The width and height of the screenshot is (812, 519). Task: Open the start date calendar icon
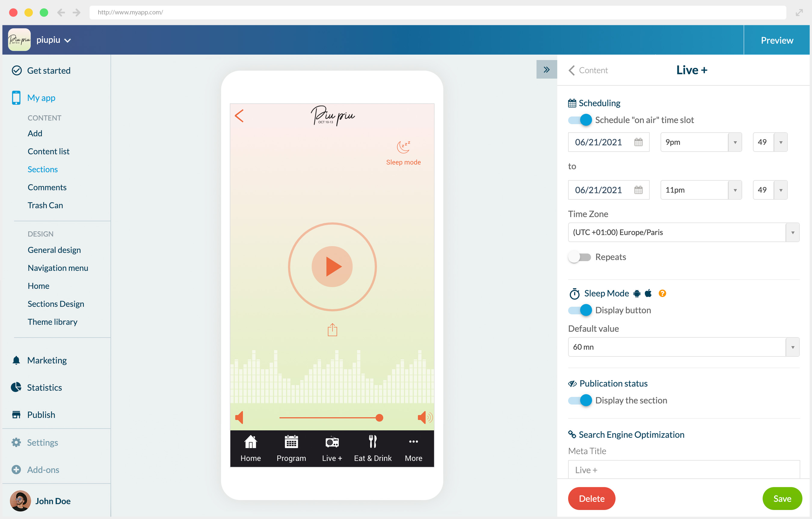pos(638,142)
